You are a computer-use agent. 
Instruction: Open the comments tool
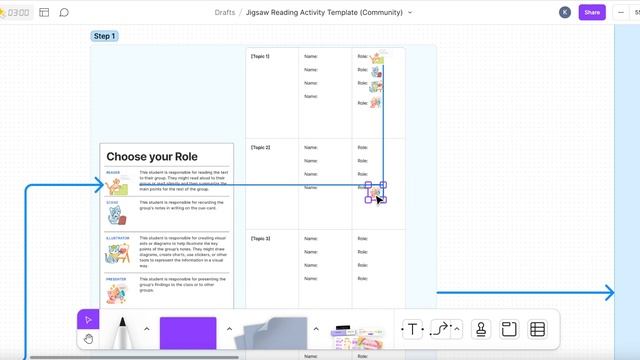tap(64, 12)
